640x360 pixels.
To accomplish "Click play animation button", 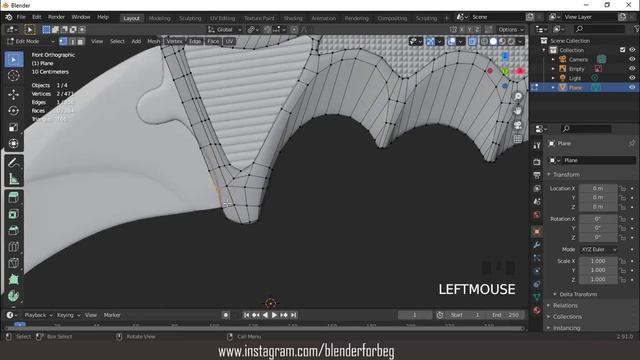I will click(x=274, y=315).
